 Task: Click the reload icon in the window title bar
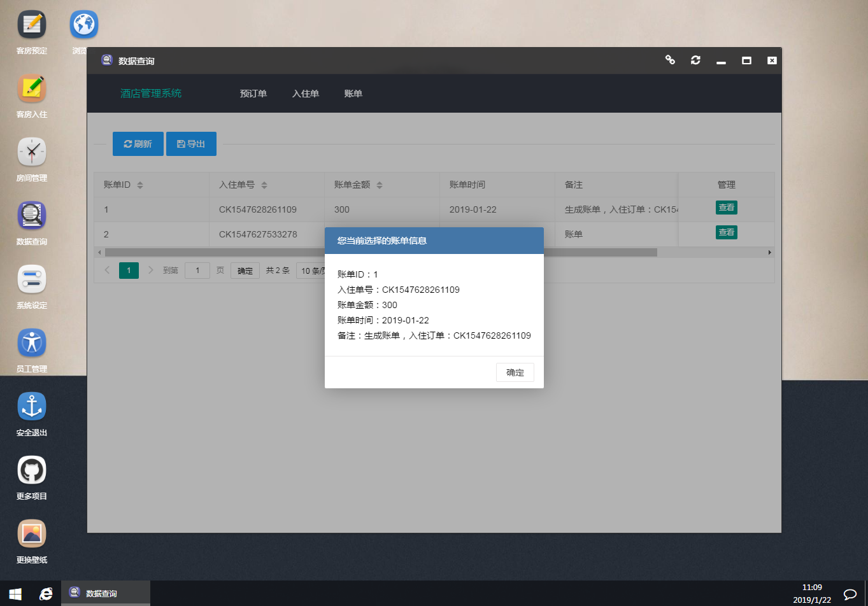pos(695,60)
